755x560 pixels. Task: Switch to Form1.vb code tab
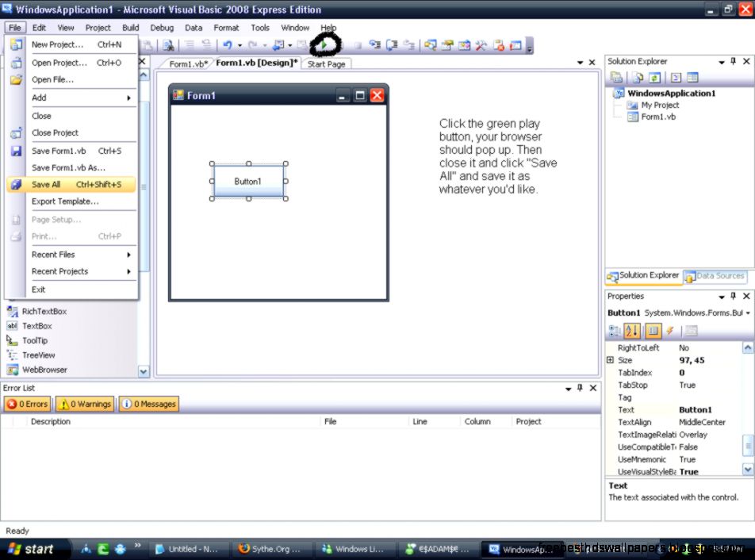point(188,64)
